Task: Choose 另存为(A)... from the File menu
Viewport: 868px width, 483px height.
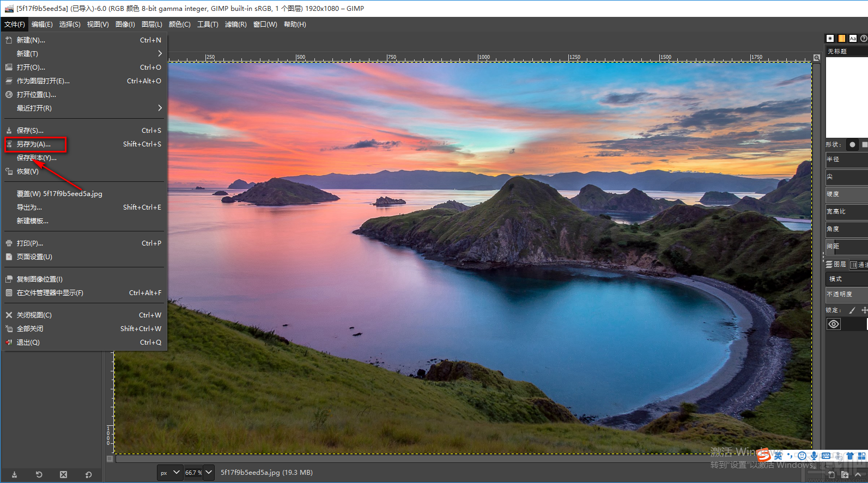Action: pos(34,144)
